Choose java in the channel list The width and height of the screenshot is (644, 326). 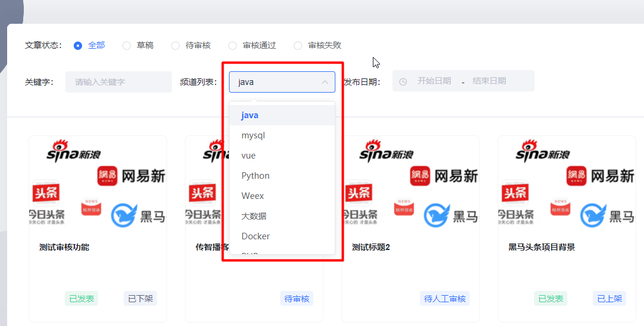[282, 115]
